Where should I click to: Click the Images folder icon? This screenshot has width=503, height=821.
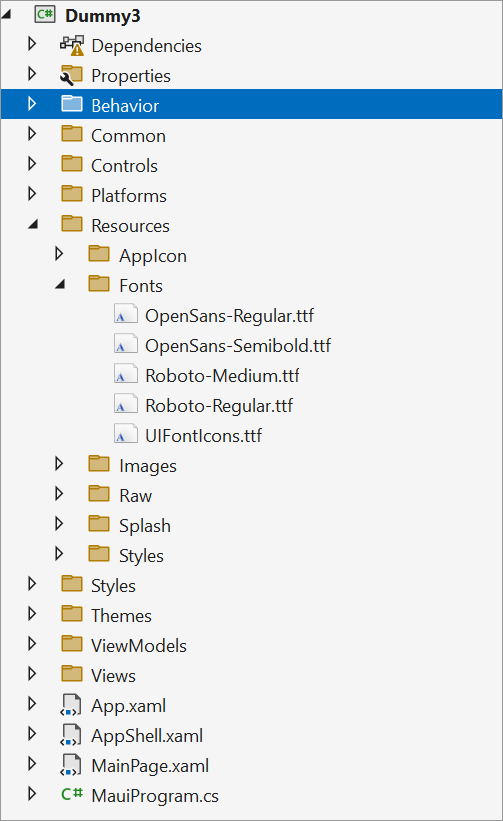pos(99,464)
